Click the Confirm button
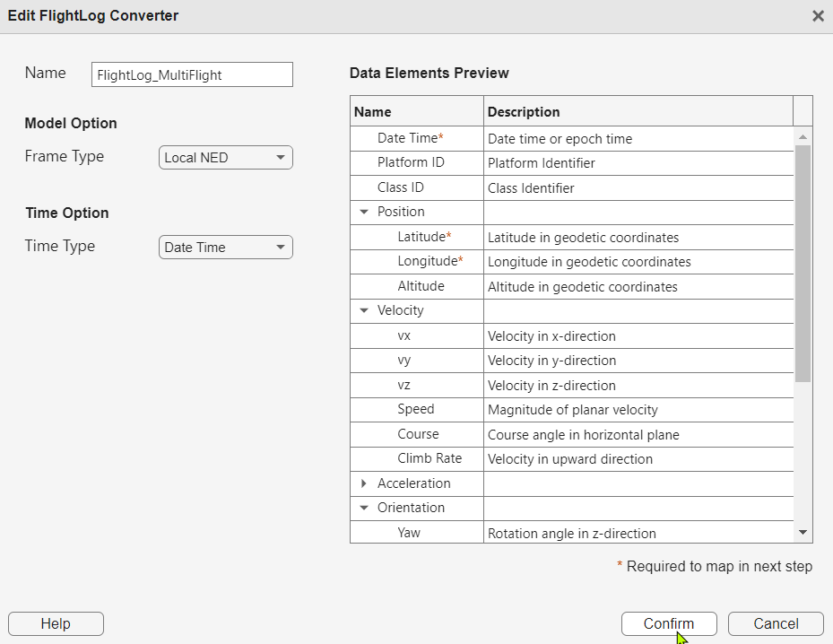The image size is (833, 644). [668, 624]
